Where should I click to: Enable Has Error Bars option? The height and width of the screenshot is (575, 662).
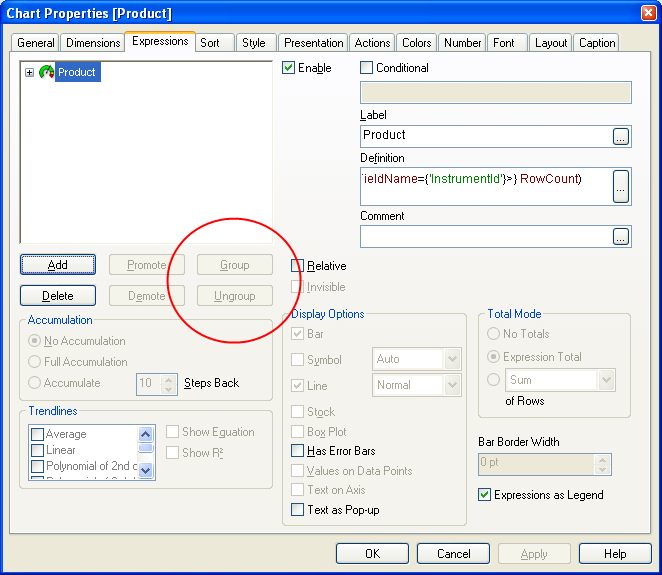coord(297,451)
